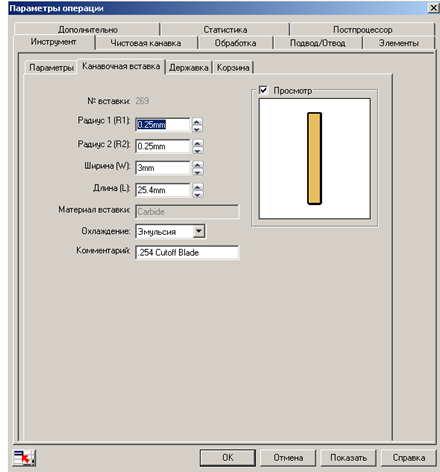Click the Показать button
This screenshot has height=472, width=440.
point(348,458)
